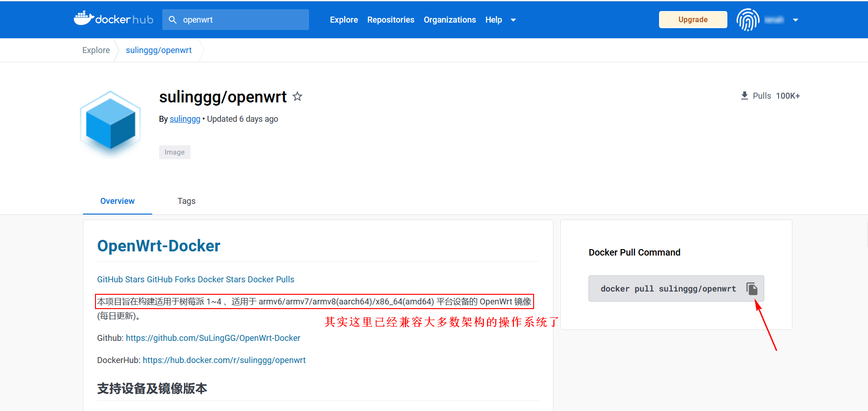Click the Explore breadcrumb link
Screen dimensions: 868x411
click(96, 50)
